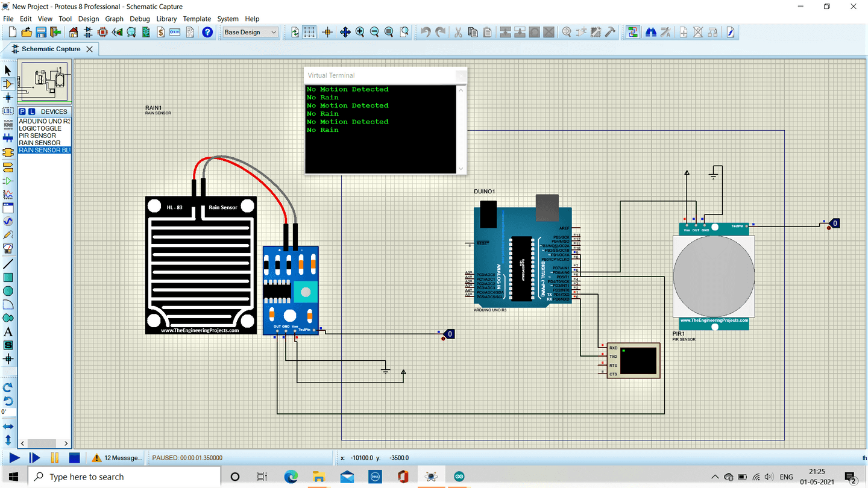This screenshot has width=868, height=488.
Task: Click the Save Project floppy icon
Action: [x=41, y=32]
